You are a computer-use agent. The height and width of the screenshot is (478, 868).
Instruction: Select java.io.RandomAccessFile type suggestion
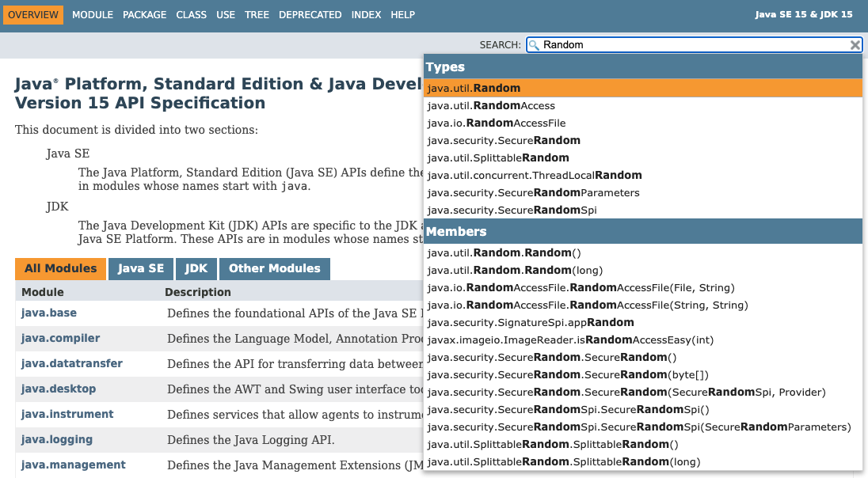click(497, 123)
